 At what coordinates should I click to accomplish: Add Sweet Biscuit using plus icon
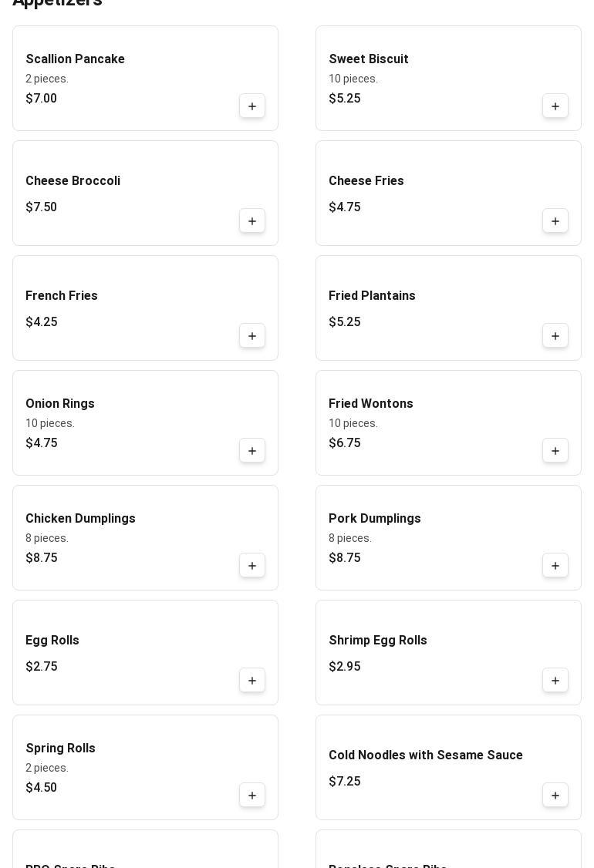tap(555, 106)
